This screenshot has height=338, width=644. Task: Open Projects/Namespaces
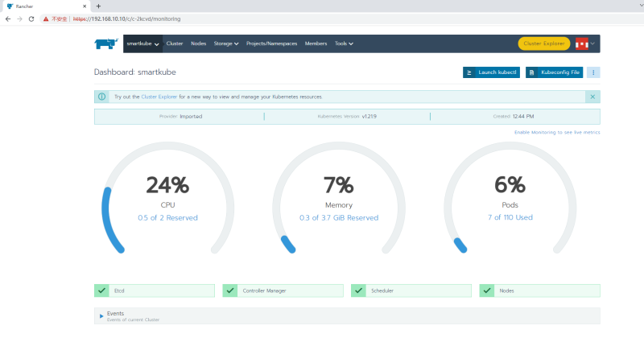[271, 43]
